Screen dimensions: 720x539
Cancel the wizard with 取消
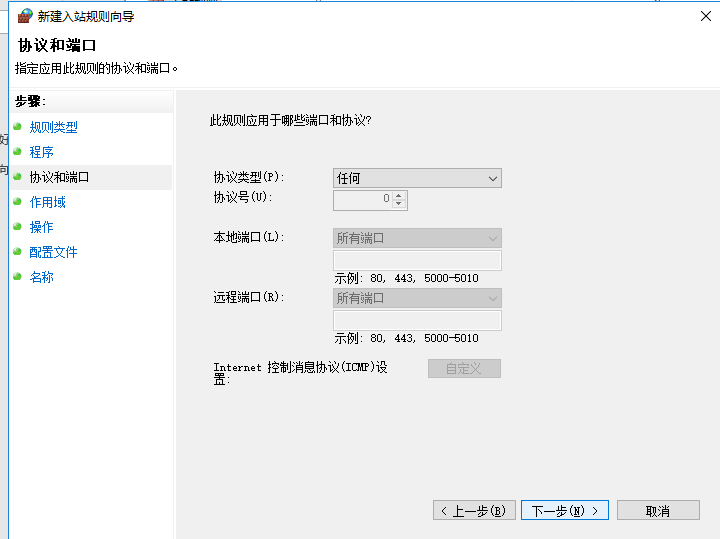[657, 510]
